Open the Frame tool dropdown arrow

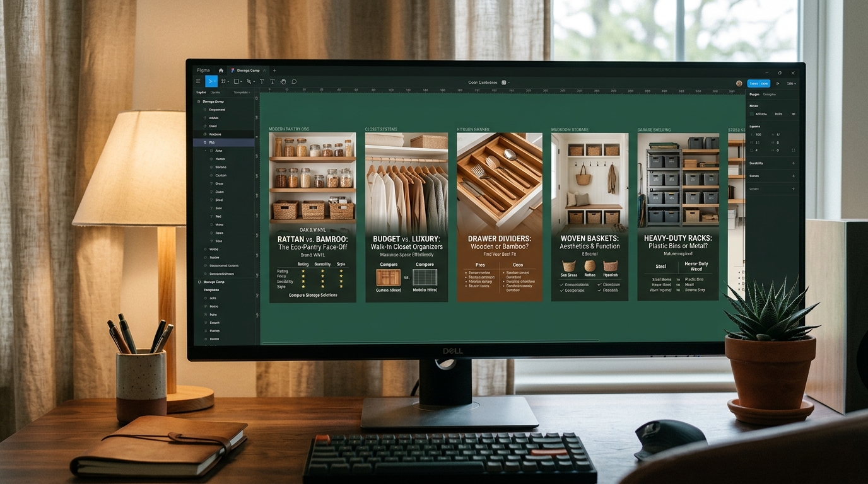tap(228, 81)
